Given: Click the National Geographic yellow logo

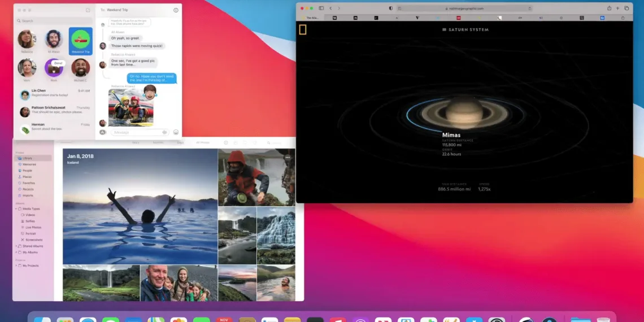Looking at the screenshot, I should [302, 29].
